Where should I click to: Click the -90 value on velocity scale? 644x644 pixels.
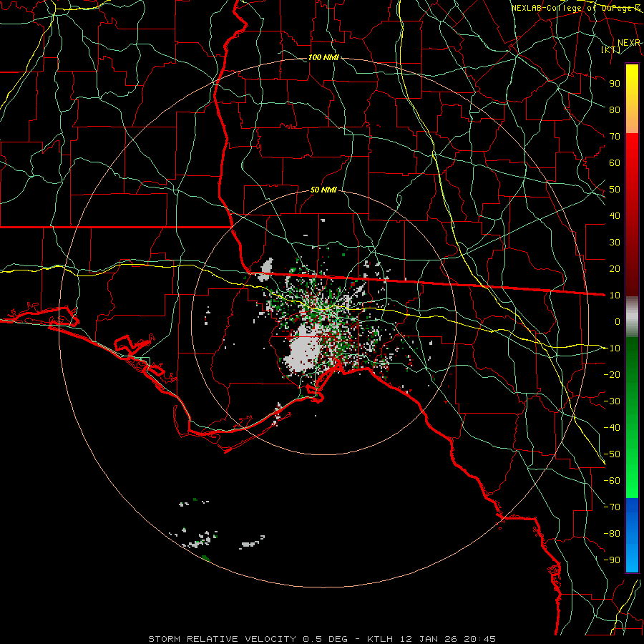click(612, 560)
